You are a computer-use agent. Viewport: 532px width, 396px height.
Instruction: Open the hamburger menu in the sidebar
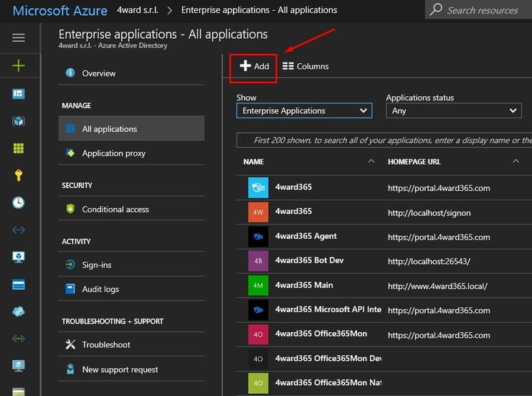click(x=19, y=38)
